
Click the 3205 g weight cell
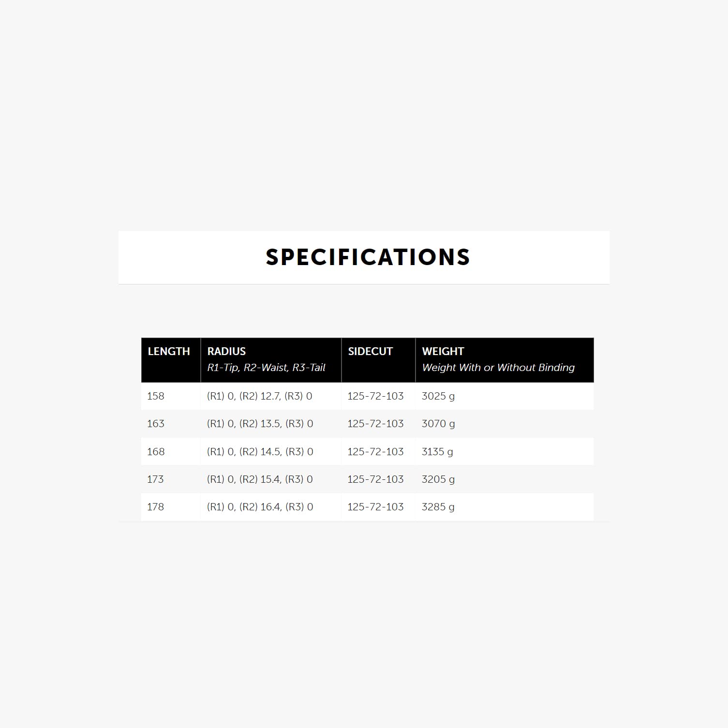438,479
